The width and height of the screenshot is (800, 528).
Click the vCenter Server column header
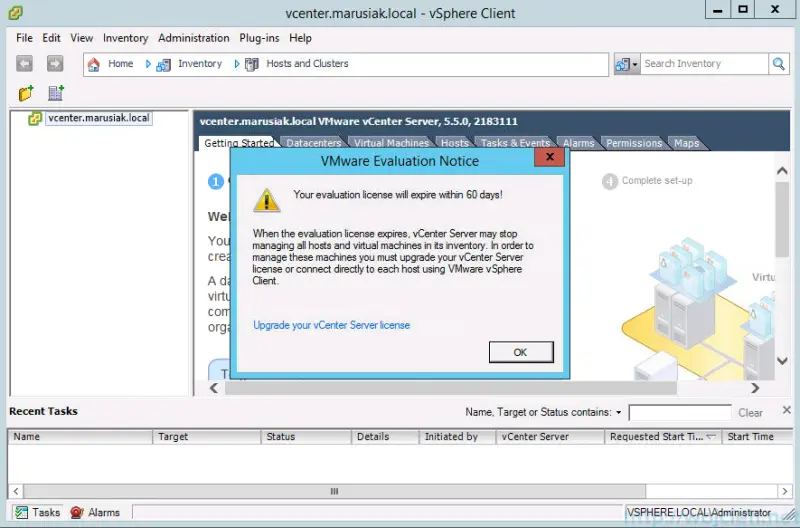tap(550, 437)
